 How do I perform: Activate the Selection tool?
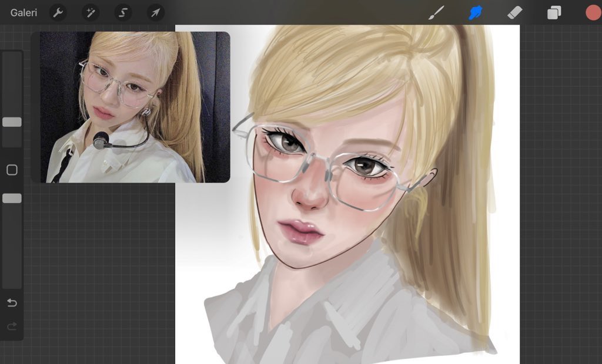pyautogui.click(x=123, y=13)
